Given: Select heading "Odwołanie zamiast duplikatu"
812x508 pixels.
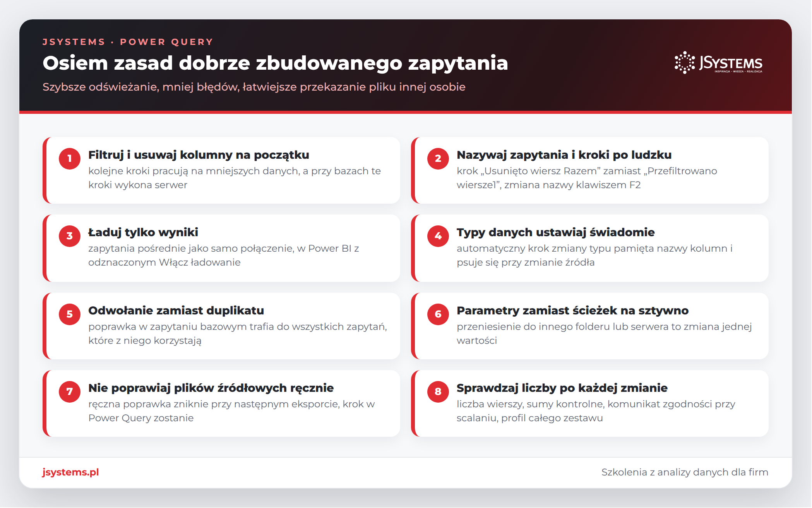Looking at the screenshot, I should (x=176, y=311).
